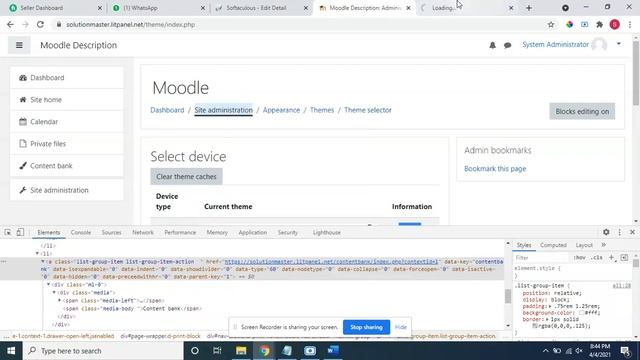Collapse the div class ml-0 node
Viewport: 640px width, 360px height.
pyautogui.click(x=49, y=284)
